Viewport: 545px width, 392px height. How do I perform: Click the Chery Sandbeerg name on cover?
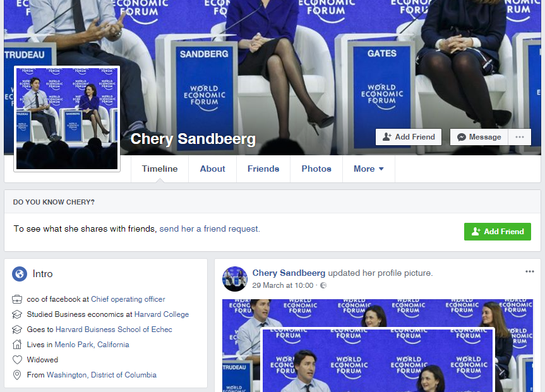point(193,139)
